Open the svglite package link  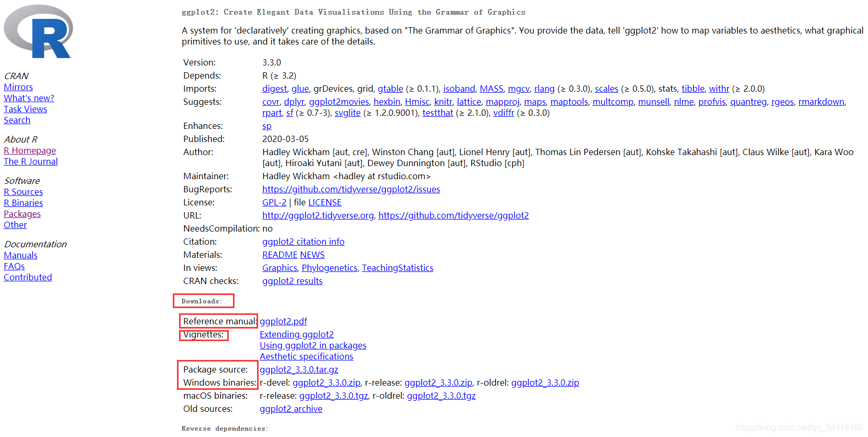[348, 113]
